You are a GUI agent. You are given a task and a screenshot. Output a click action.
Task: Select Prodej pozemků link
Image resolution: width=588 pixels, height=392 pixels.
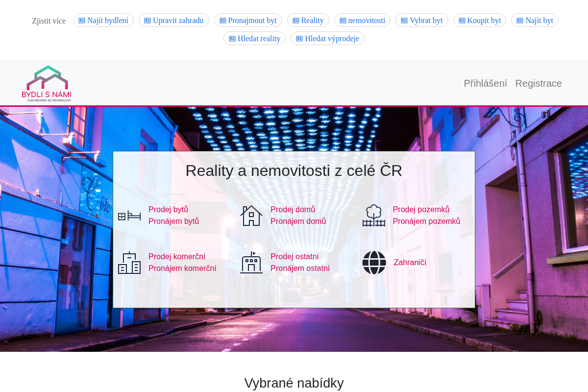click(x=421, y=210)
